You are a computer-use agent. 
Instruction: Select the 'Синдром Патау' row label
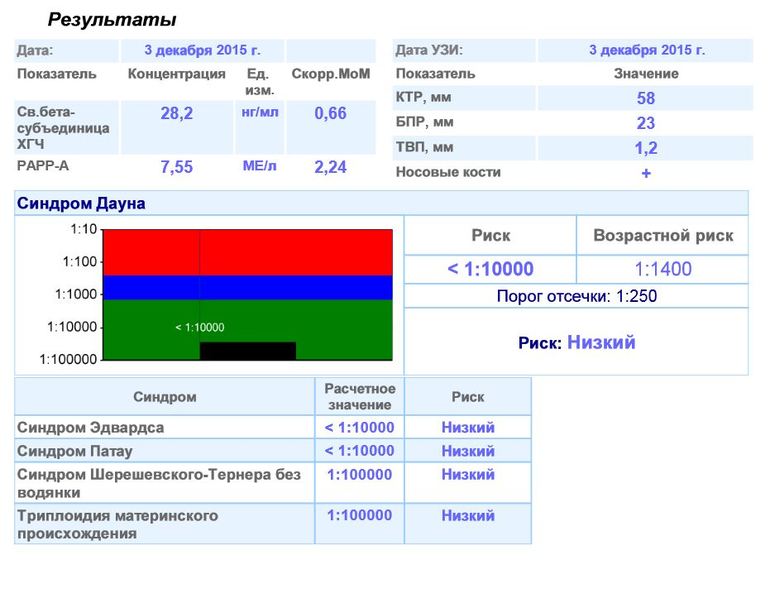(x=75, y=451)
